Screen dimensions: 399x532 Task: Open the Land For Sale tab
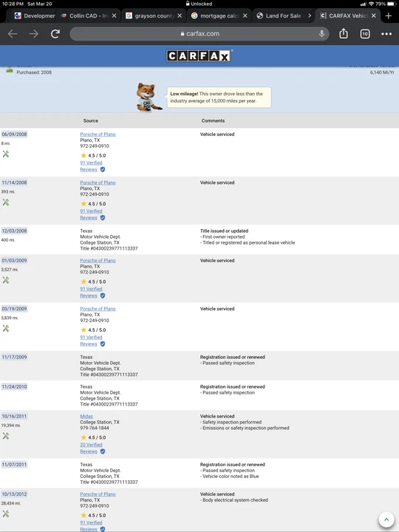coord(283,16)
